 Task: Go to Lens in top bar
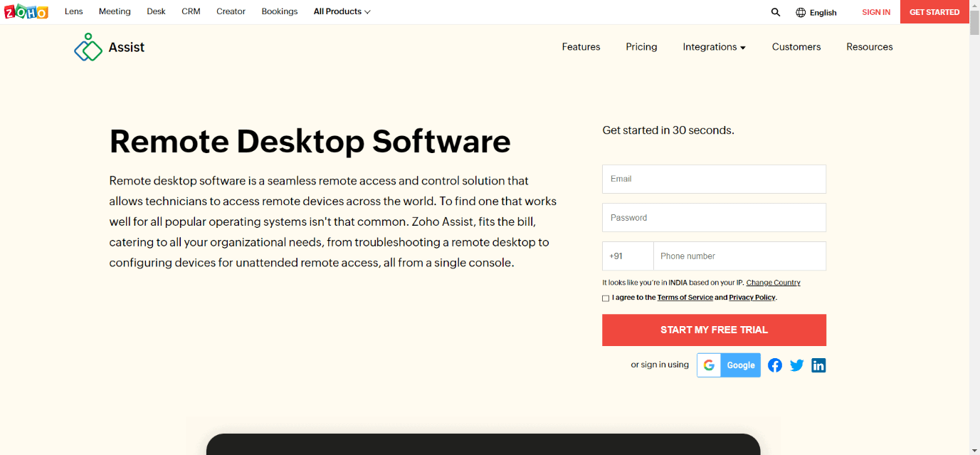pyautogui.click(x=74, y=11)
